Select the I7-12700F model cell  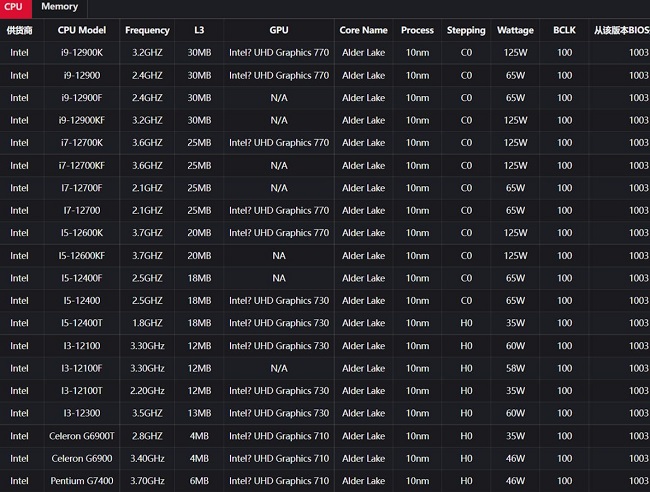[82, 188]
